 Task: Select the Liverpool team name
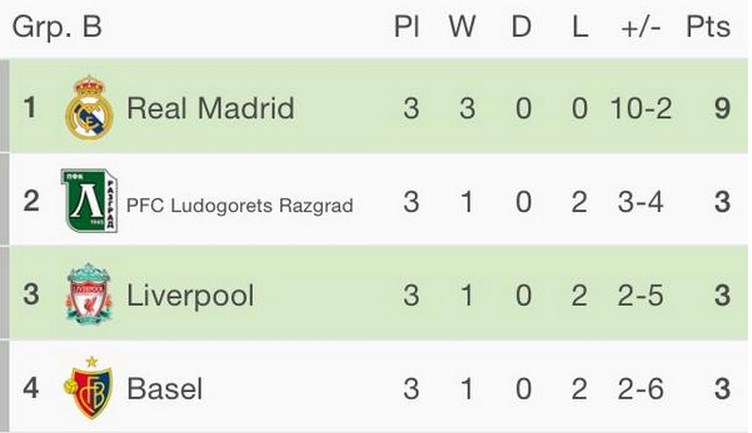[x=190, y=296]
